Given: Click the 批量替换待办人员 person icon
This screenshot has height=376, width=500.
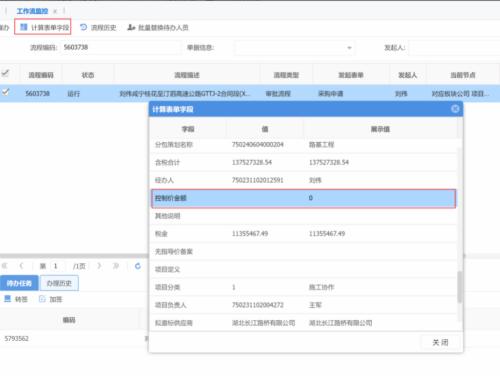Looking at the screenshot, I should pyautogui.click(x=131, y=27).
